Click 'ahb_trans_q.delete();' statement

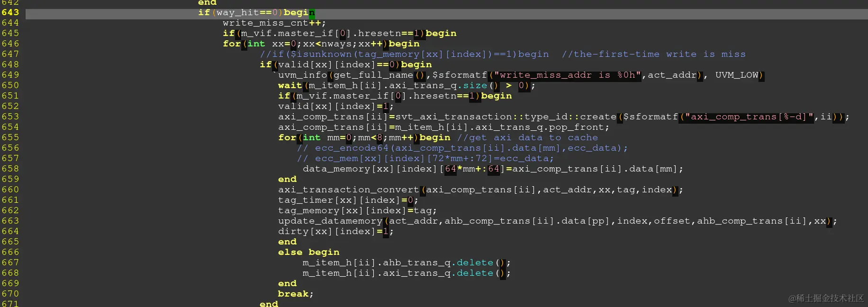tap(407, 262)
